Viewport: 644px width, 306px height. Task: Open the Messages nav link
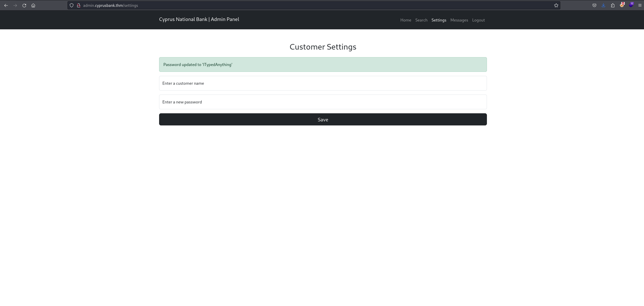[459, 20]
